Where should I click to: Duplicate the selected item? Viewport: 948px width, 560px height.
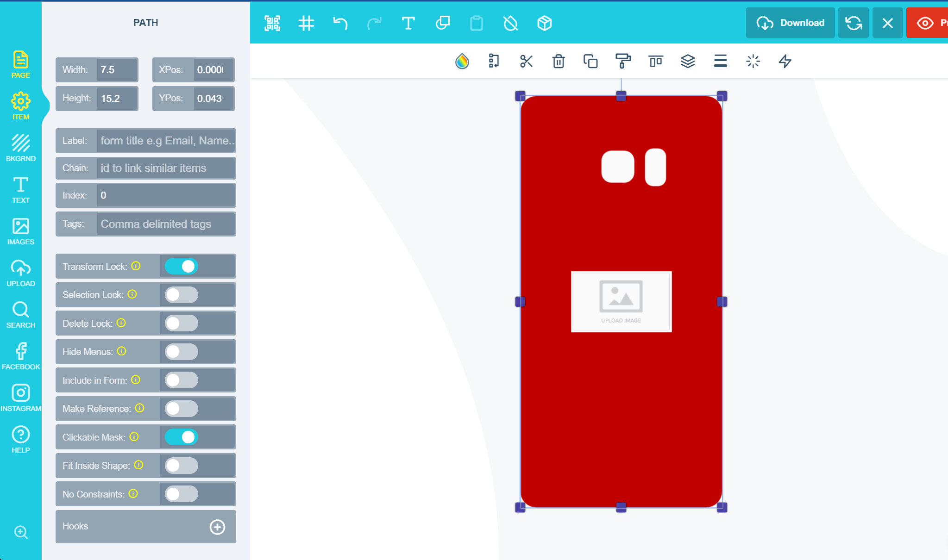590,61
